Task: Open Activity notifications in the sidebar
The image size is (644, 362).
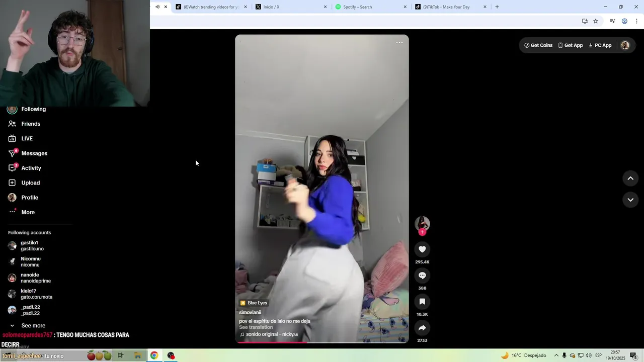Action: 25,168
